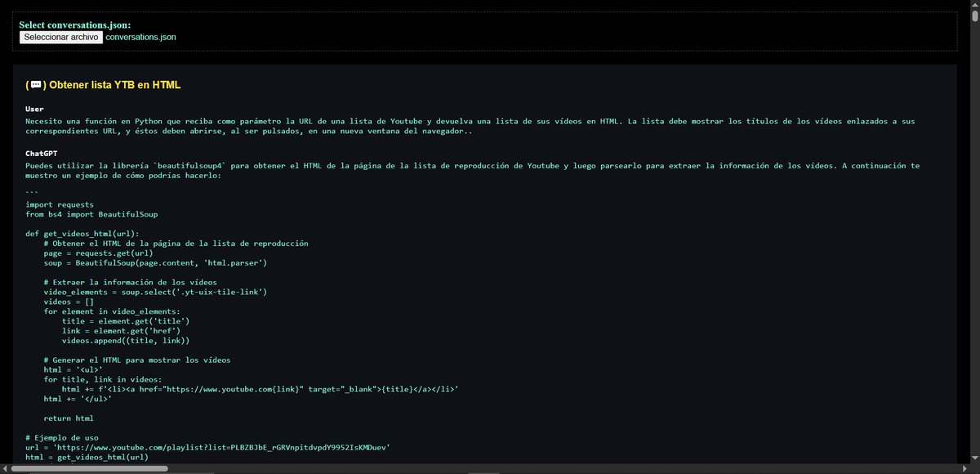This screenshot has height=474, width=980.
Task: Click the 'Obtener lista YTB en HTML' heading
Action: pyautogui.click(x=114, y=84)
